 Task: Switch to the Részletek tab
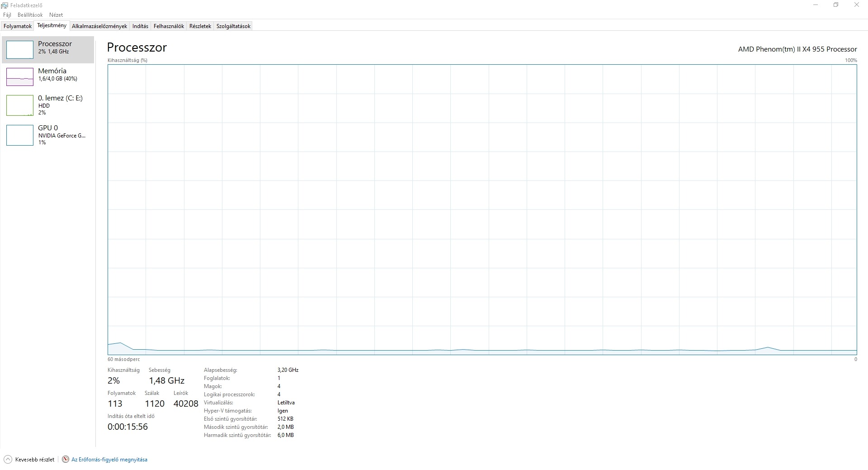point(200,26)
